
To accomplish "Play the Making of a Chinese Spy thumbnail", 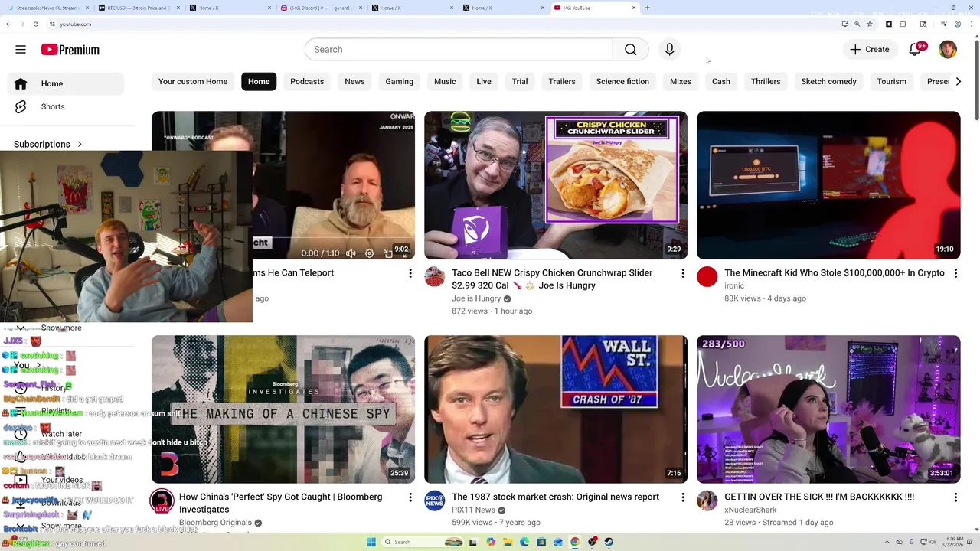I will (x=283, y=409).
